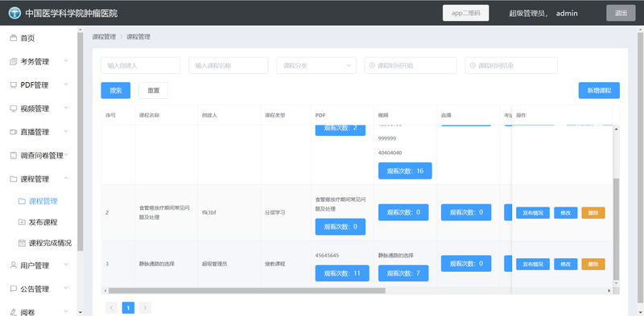Click the 首页 home icon in sidebar
The height and width of the screenshot is (316, 644).
[13, 38]
